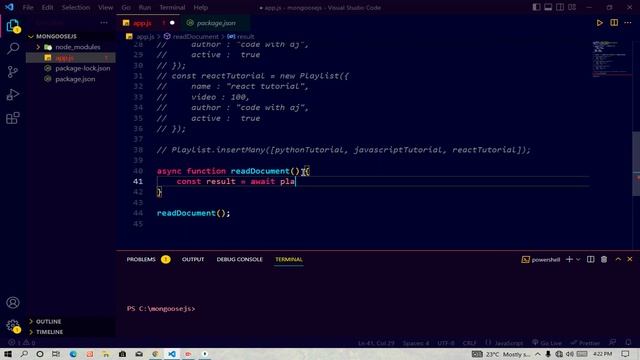The height and width of the screenshot is (360, 640).
Task: Kill terminal with trash icon
Action: tap(604, 259)
